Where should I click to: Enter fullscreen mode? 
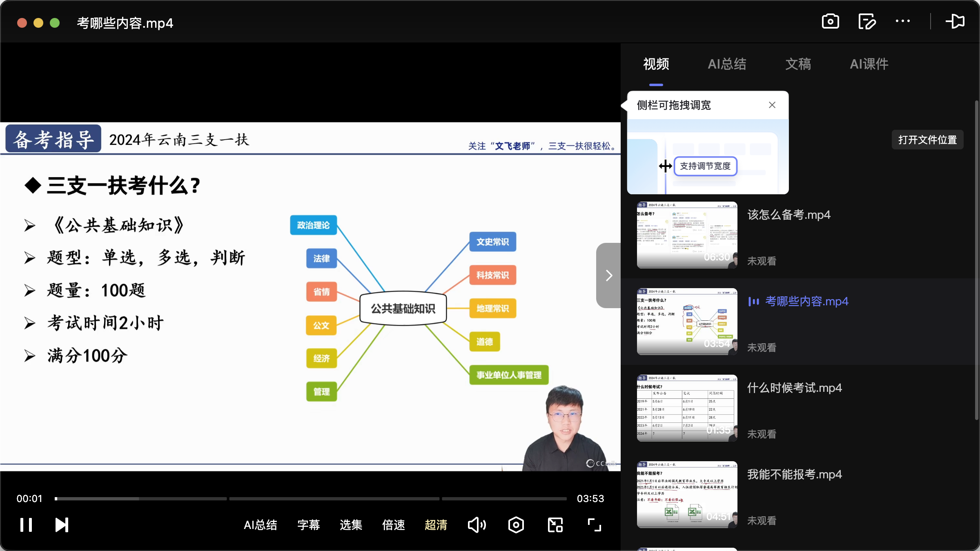(x=593, y=524)
